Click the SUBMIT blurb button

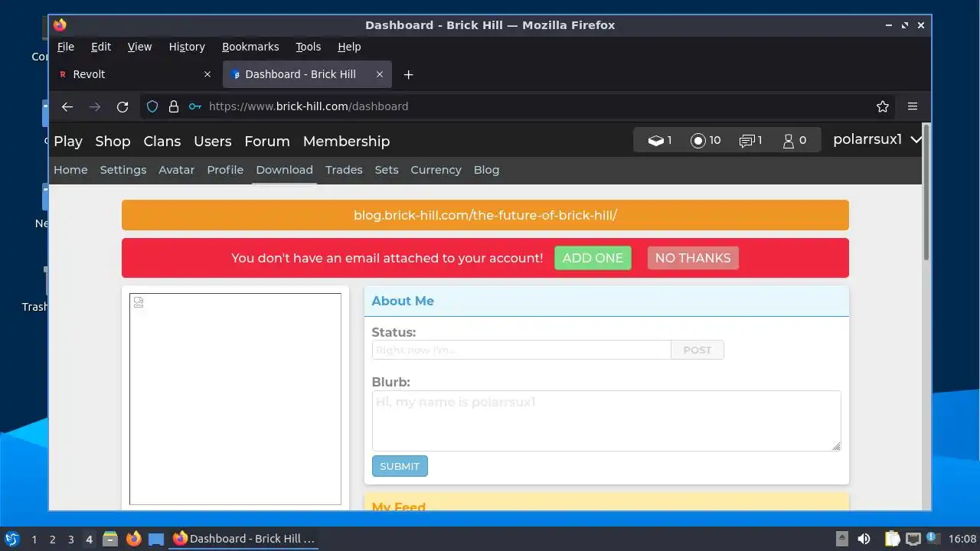coord(400,466)
